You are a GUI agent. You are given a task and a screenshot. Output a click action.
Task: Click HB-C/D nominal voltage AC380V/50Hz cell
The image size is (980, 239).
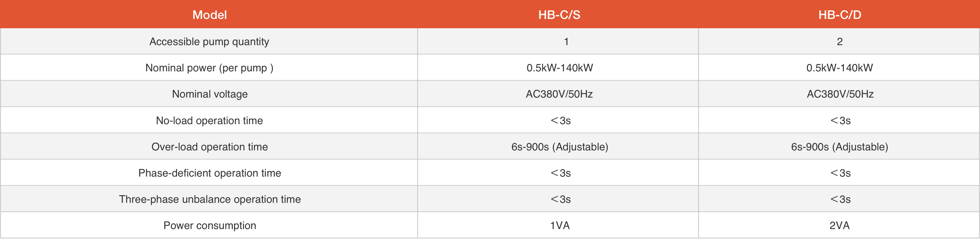(x=840, y=94)
